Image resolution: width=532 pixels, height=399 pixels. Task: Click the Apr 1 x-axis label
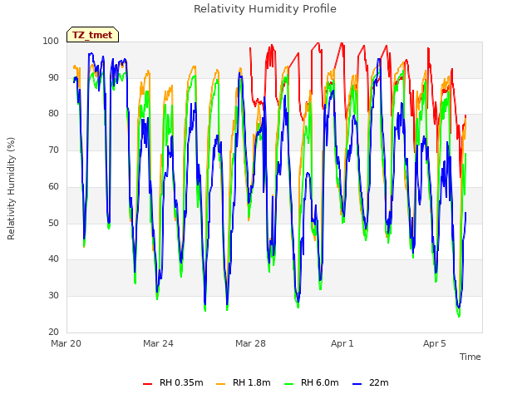coord(342,343)
